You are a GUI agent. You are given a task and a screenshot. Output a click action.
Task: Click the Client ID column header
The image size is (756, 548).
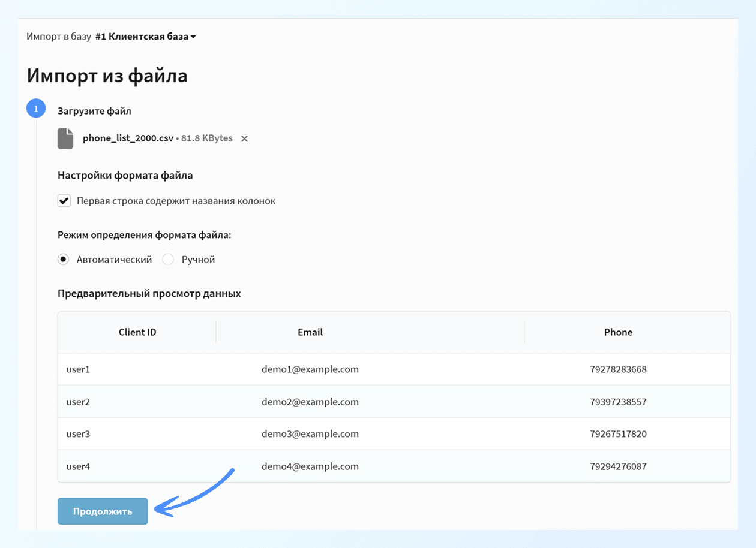137,332
